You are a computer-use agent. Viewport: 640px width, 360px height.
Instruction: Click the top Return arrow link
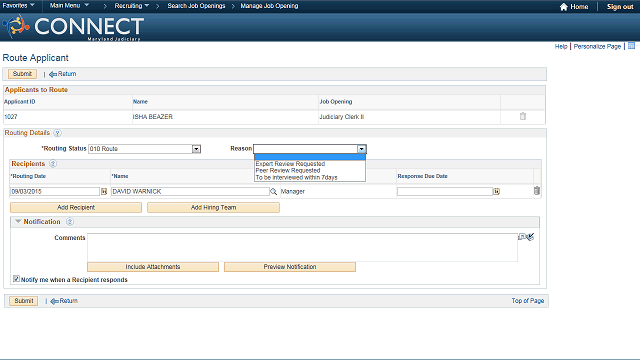tap(62, 74)
